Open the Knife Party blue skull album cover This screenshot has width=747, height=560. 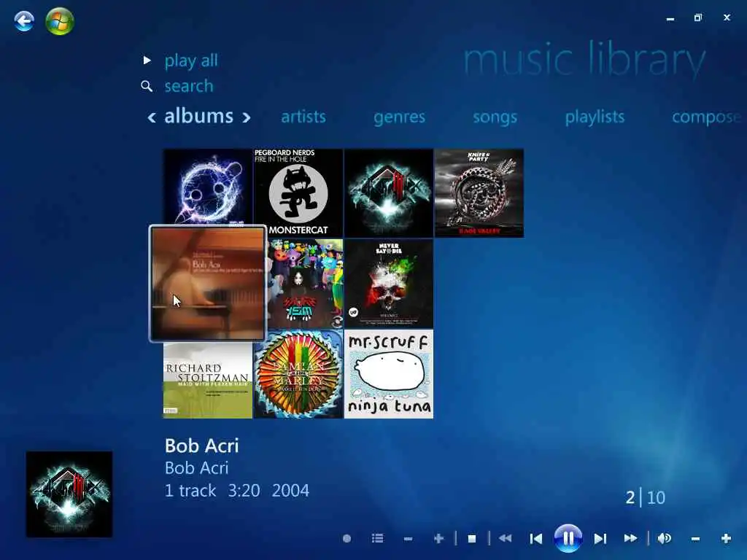[x=208, y=187]
